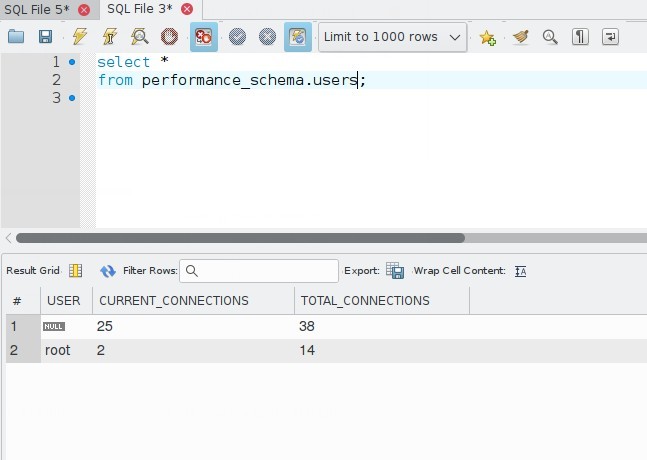The width and height of the screenshot is (647, 460).
Task: Click line number 2 in gutter
Action: click(x=57, y=80)
